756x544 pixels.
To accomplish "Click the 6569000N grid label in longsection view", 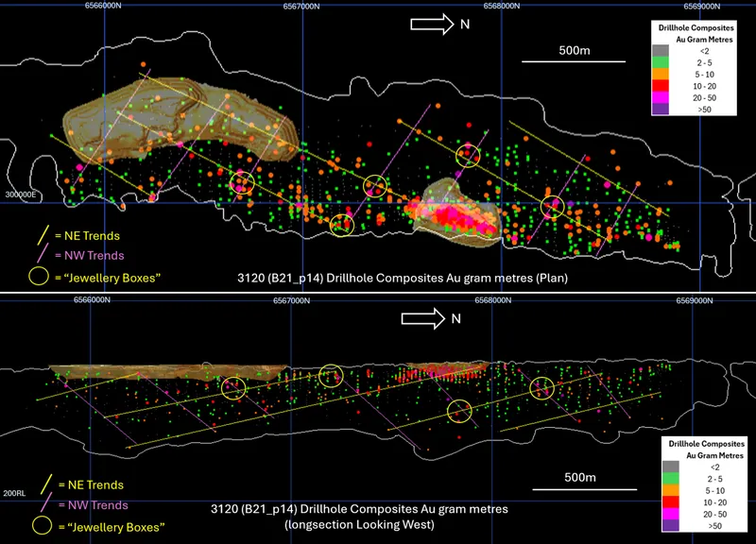I will pyautogui.click(x=695, y=300).
